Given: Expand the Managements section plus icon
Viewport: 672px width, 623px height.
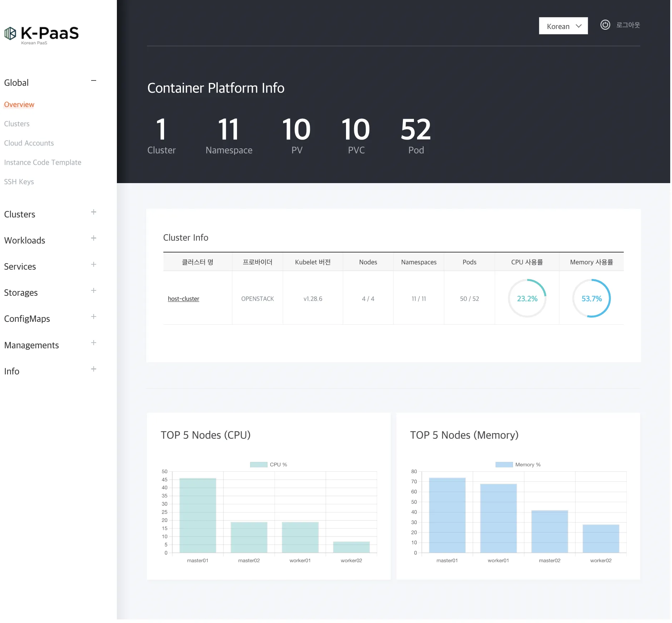Looking at the screenshot, I should tap(94, 343).
